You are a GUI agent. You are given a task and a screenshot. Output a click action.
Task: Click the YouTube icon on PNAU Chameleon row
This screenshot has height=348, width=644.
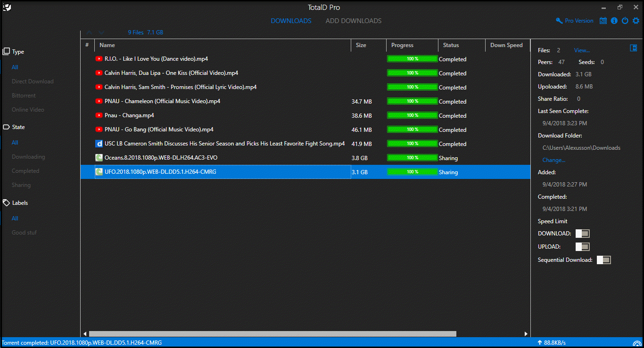(x=99, y=101)
